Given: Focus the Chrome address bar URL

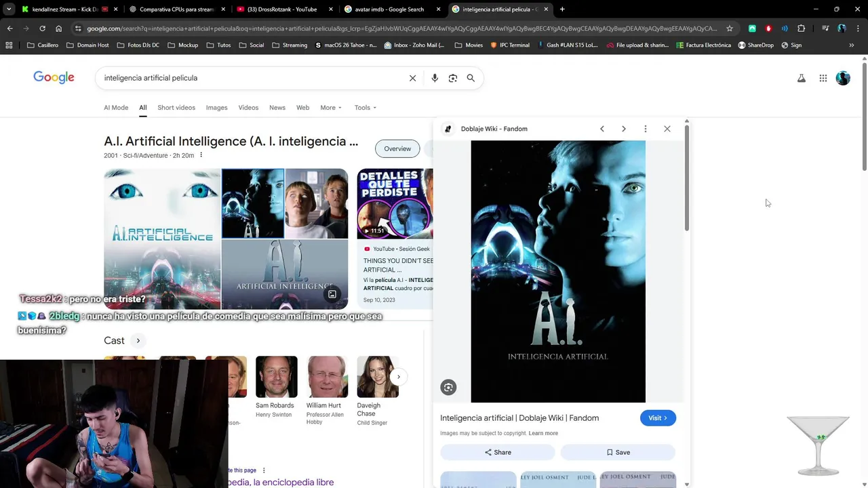Looking at the screenshot, I should 400,28.
